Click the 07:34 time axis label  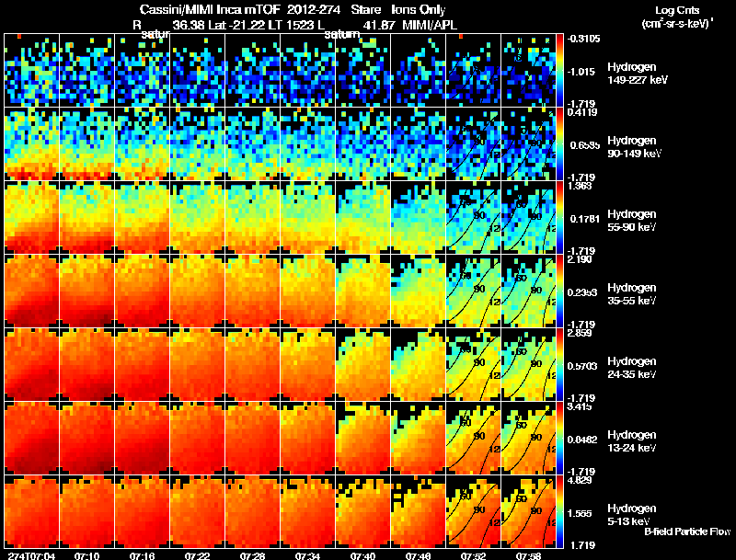coord(307,555)
